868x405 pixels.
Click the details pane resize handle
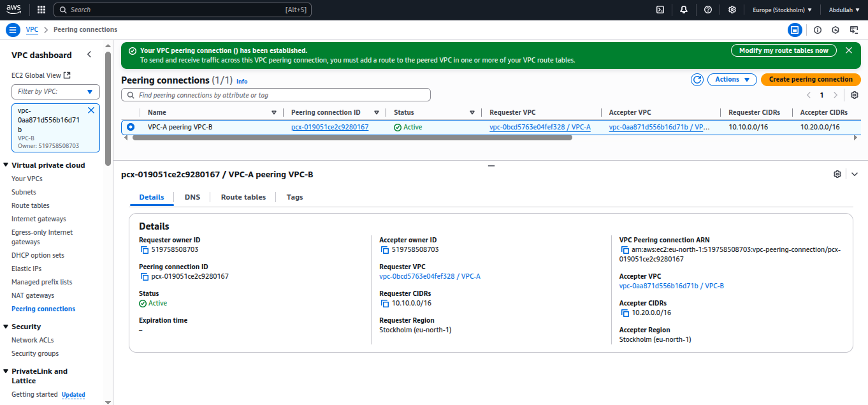[x=491, y=166]
